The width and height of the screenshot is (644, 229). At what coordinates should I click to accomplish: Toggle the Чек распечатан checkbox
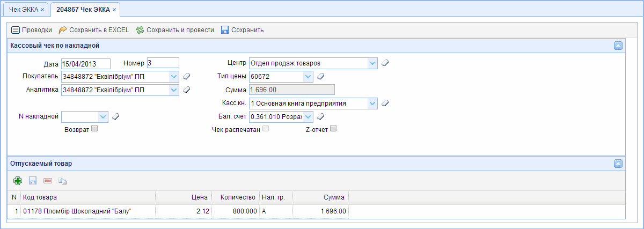coord(266,129)
